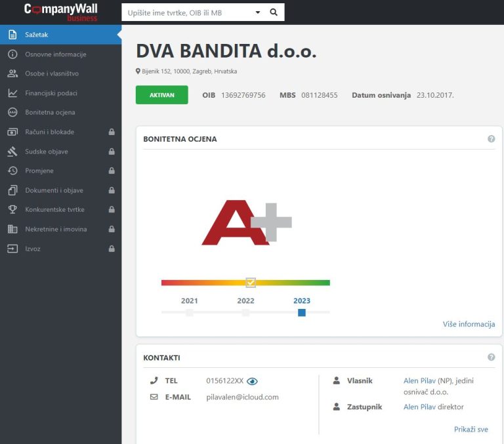Image resolution: width=504 pixels, height=444 pixels.
Task: Click the blue 2023 timeline handle
Action: (301, 312)
